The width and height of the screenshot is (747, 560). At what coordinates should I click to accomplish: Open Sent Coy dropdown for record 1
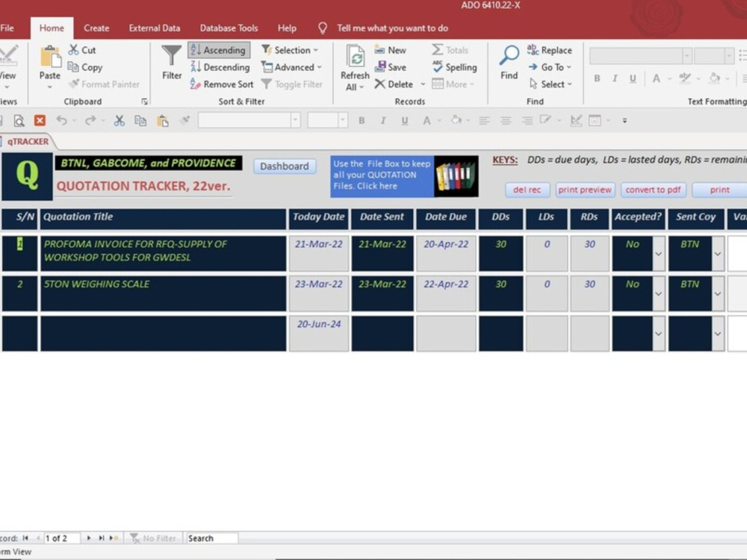[718, 254]
